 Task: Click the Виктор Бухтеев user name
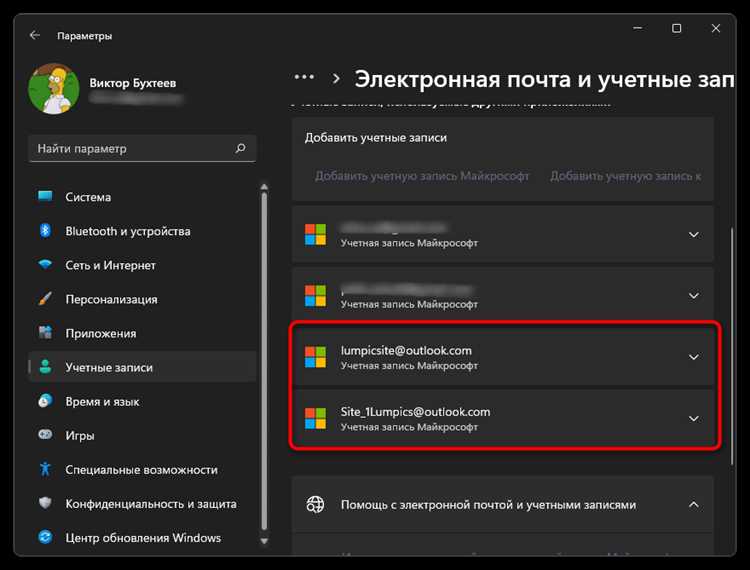[x=132, y=83]
